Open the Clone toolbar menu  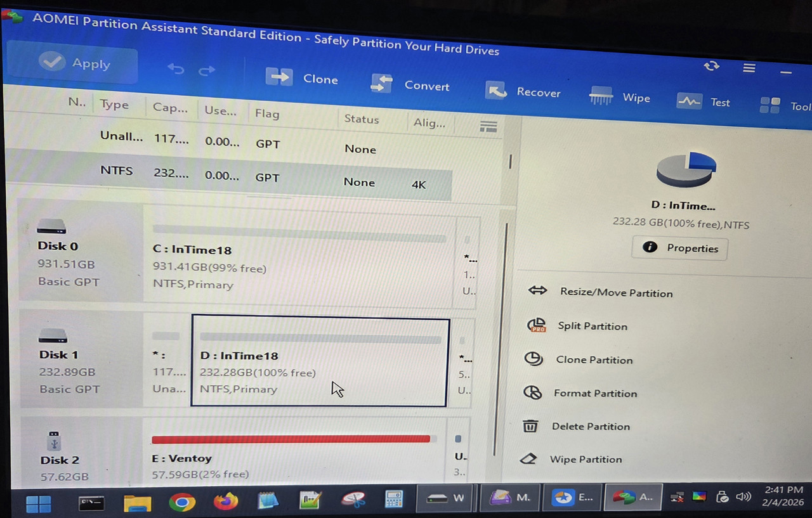click(x=301, y=78)
